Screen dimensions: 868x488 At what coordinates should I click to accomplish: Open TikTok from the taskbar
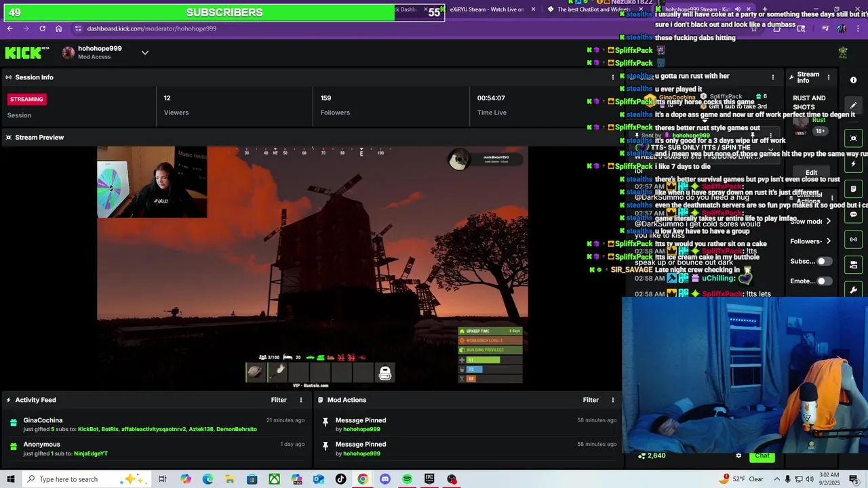[x=340, y=479]
